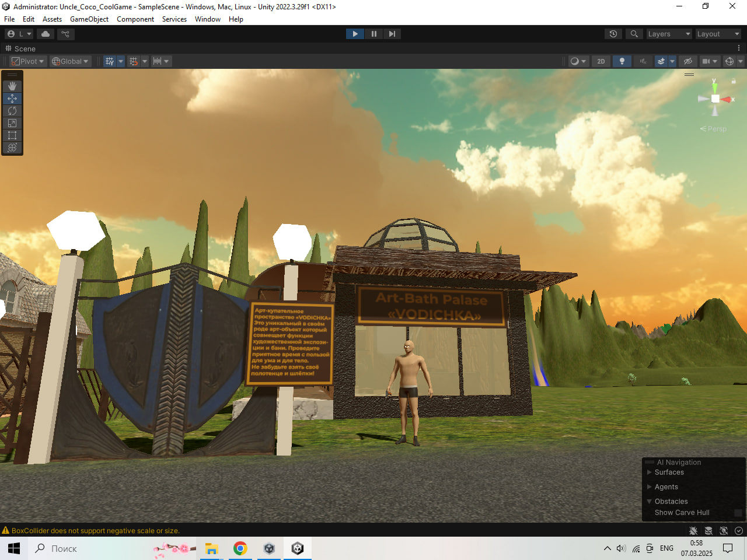Image resolution: width=747 pixels, height=560 pixels.
Task: Open the scene camera settings dropdown
Action: (x=710, y=61)
